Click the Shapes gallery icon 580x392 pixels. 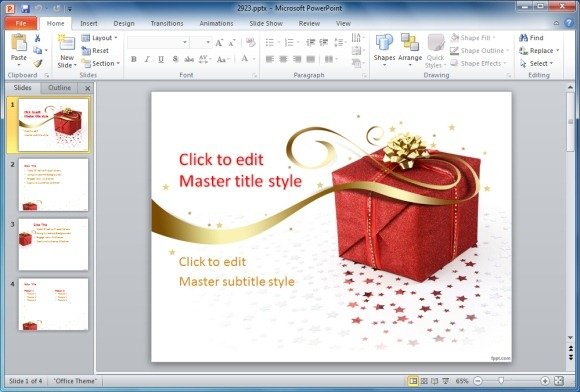click(384, 43)
